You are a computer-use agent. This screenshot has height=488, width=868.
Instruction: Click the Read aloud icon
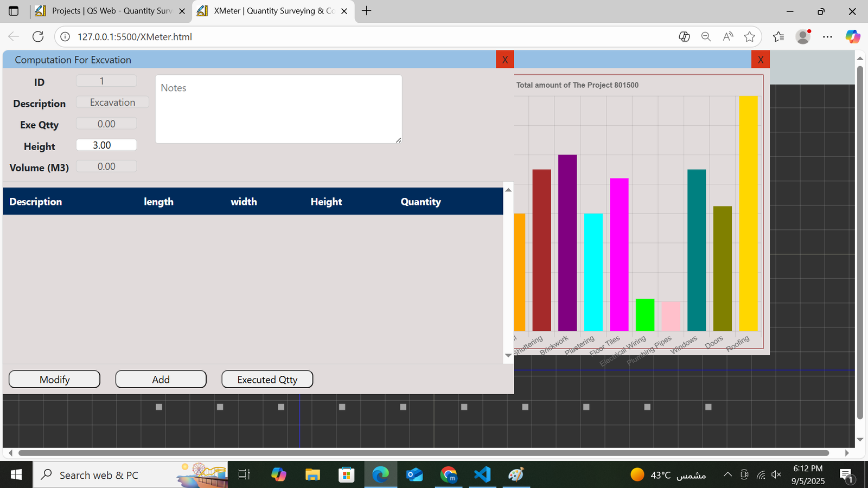coord(728,37)
